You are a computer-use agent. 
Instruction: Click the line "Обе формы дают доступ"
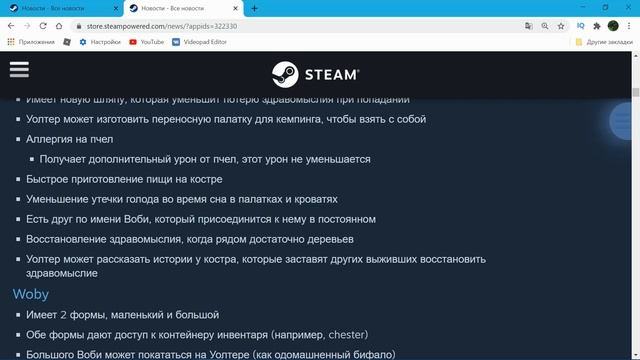tap(197, 335)
